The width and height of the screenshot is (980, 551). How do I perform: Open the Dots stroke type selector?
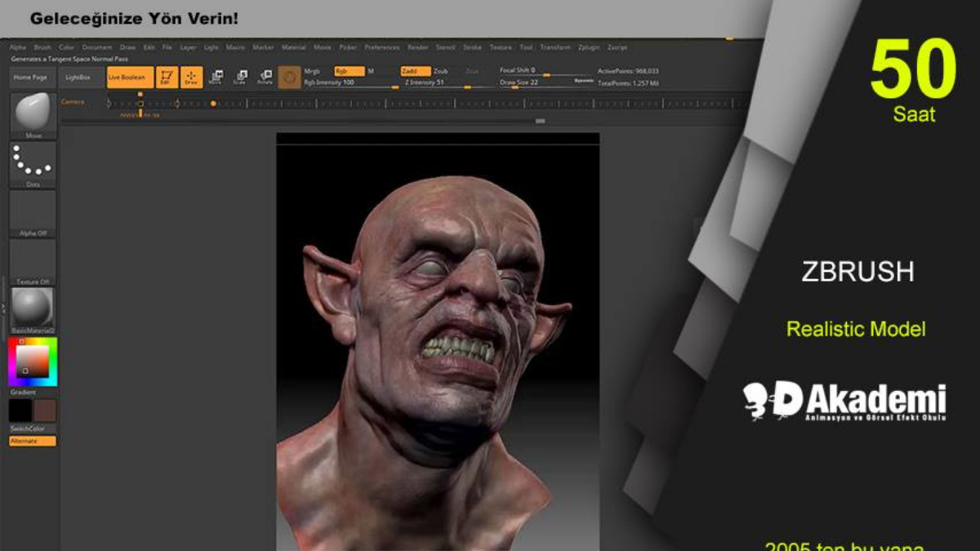pos(33,162)
